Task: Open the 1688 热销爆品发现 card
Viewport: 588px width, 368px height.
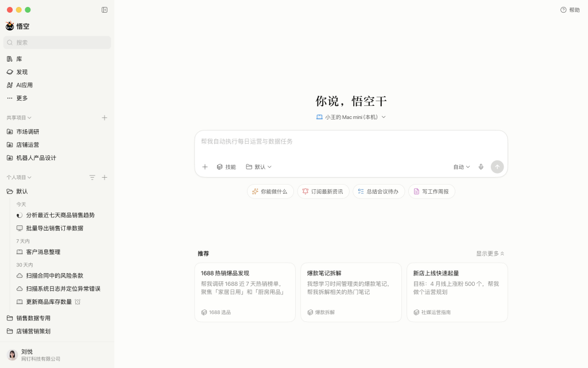Action: (x=245, y=293)
